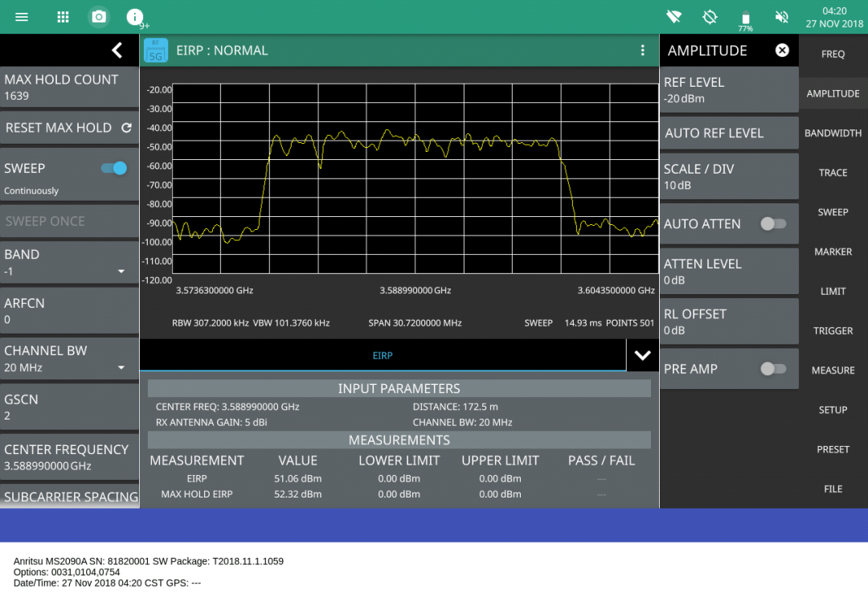Open the SETUP menu
This screenshot has height=610, width=868.
pos(833,410)
